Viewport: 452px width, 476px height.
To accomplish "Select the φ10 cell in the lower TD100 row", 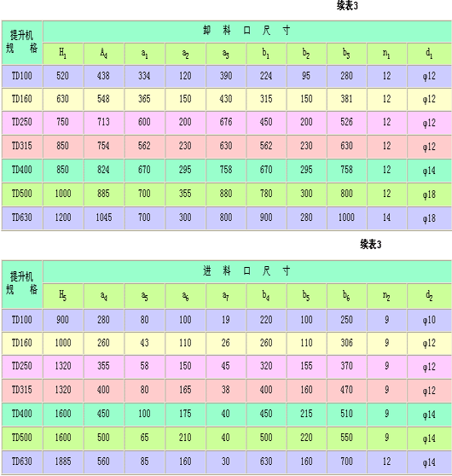I will click(x=429, y=320).
